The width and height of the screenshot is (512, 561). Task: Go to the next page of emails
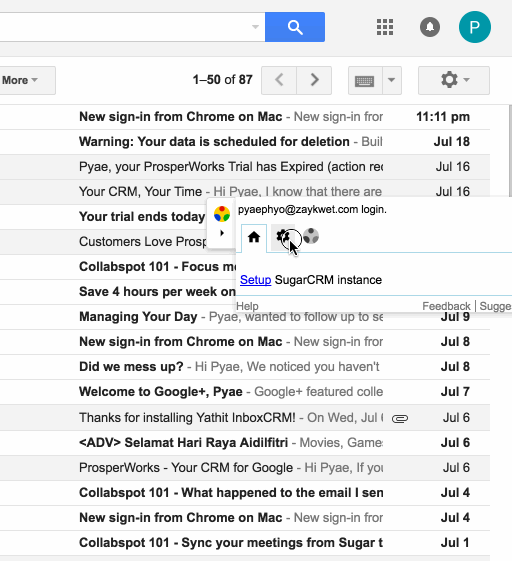pos(314,80)
